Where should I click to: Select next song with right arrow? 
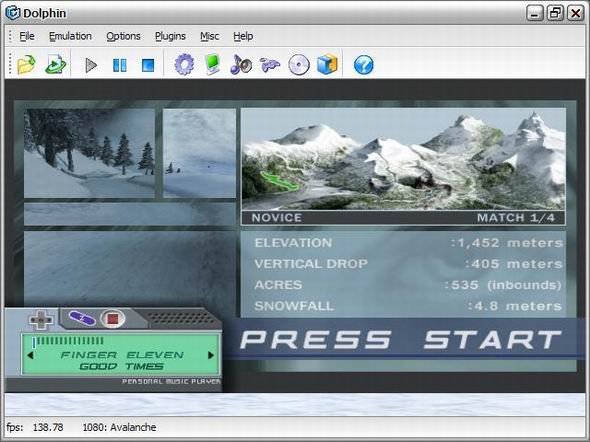[211, 355]
